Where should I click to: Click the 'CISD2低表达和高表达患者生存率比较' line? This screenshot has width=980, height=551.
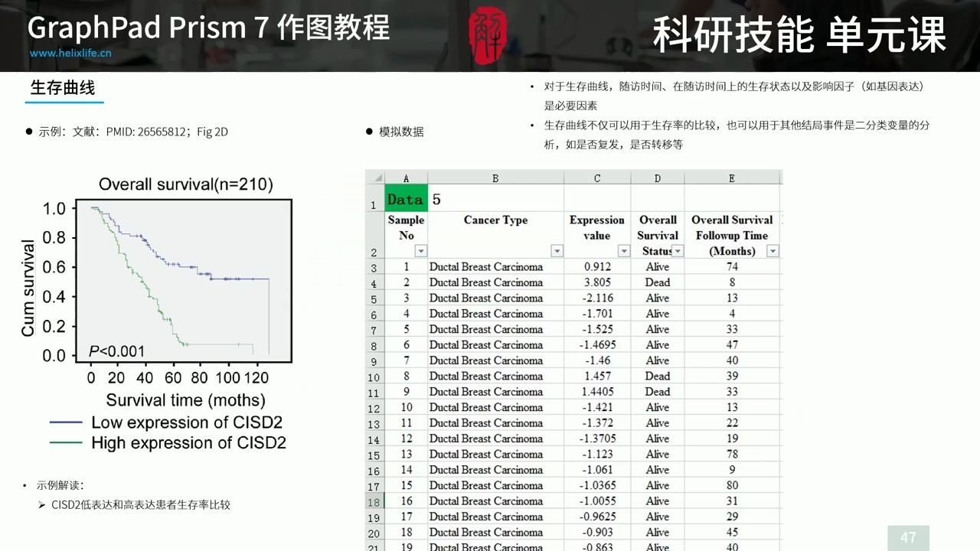[x=141, y=504]
